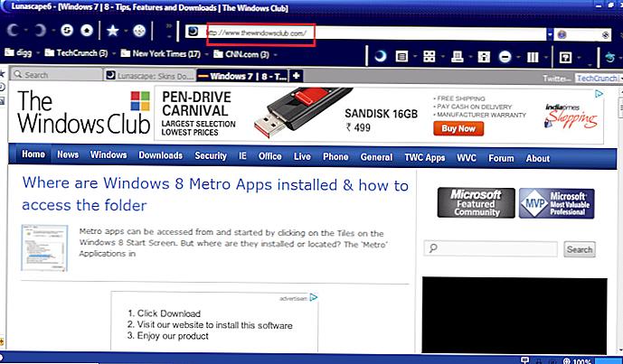Click the site Search button
This screenshot has width=623, height=364.
(580, 249)
